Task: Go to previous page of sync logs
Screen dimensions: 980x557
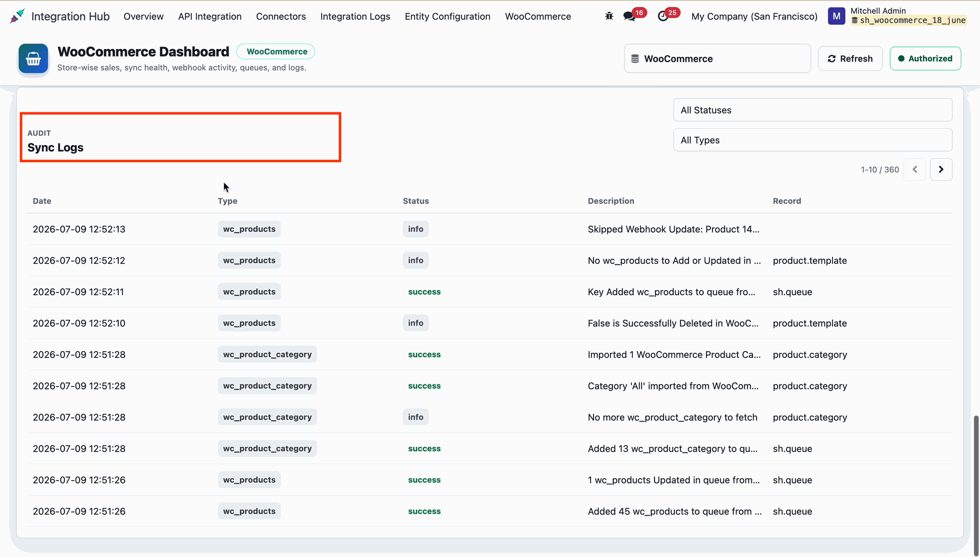Action: [x=915, y=169]
